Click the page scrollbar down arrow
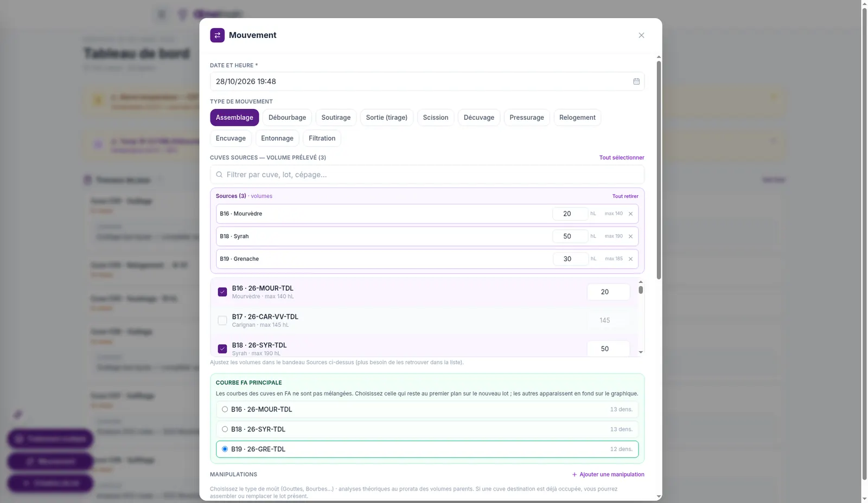 (x=864, y=499)
